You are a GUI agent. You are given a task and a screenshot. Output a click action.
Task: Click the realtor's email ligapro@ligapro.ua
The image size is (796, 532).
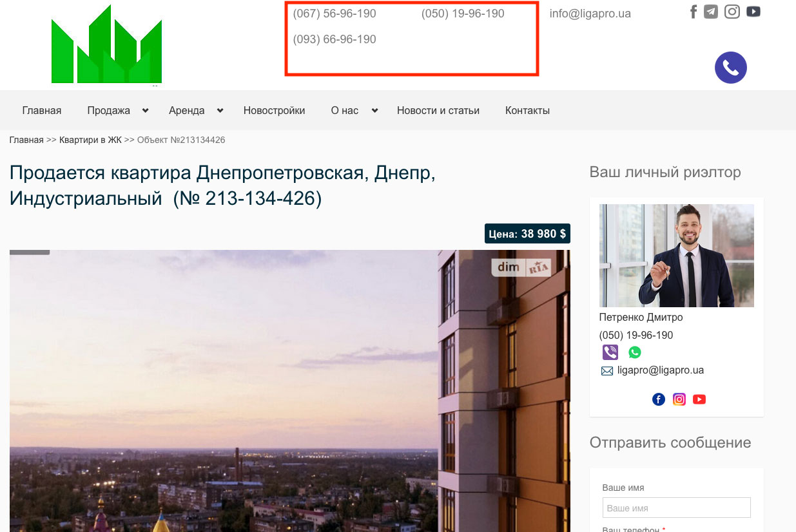pos(661,370)
